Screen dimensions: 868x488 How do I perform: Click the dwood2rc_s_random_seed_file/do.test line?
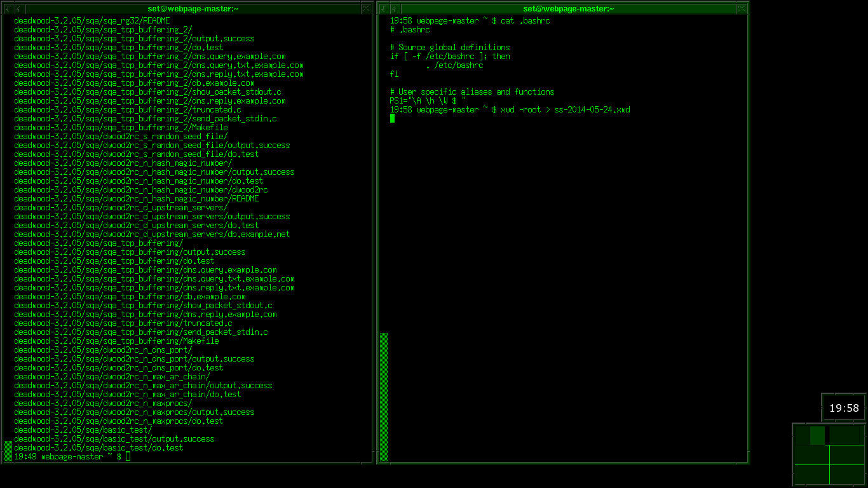(137, 154)
